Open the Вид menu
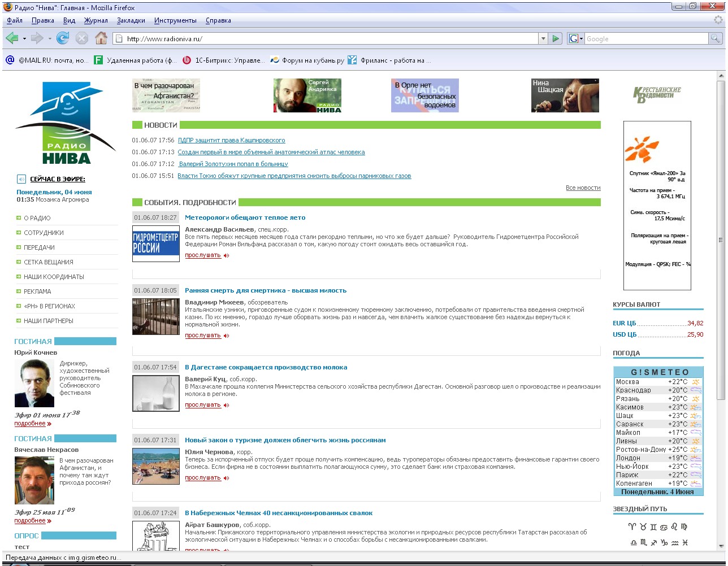Viewport: 728px width, 566px height. (x=69, y=20)
